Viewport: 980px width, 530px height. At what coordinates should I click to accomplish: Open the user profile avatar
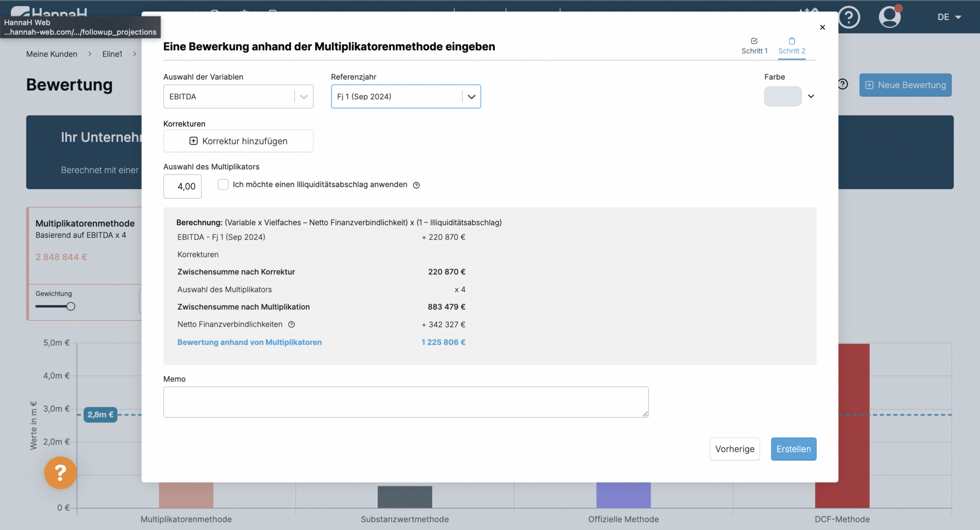(x=890, y=17)
